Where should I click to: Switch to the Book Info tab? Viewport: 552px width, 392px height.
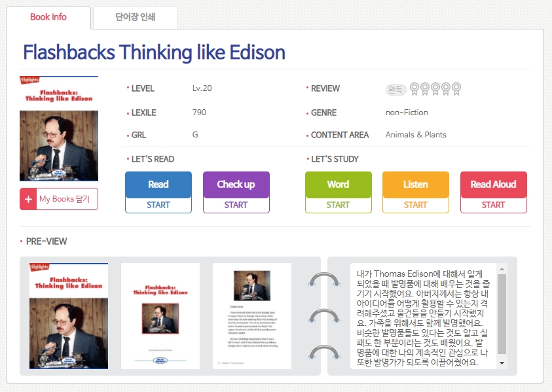click(x=48, y=17)
